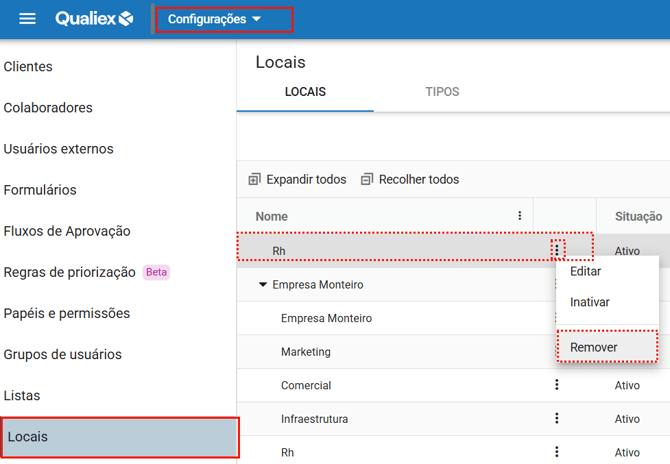Open three-dot menu for Comercial row
Screen dimensions: 670x464
tap(557, 385)
